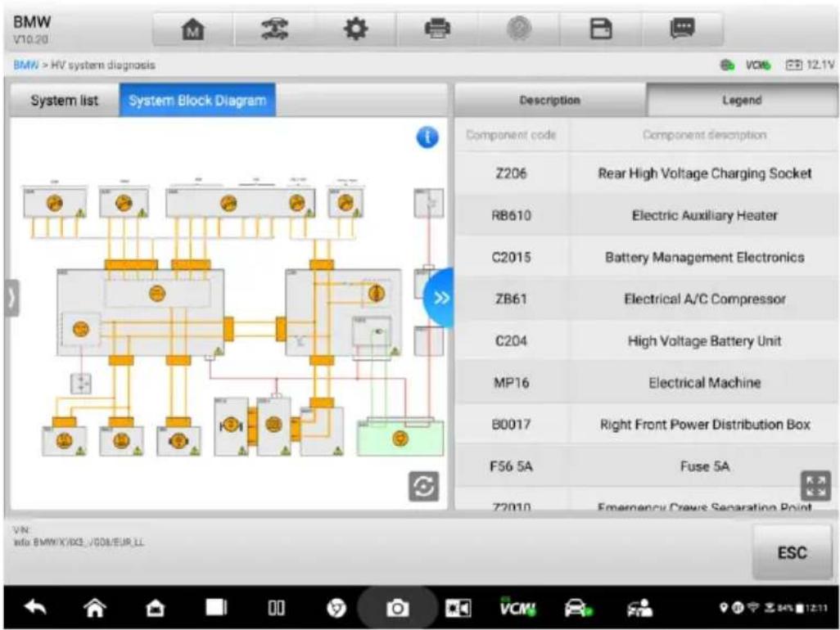
Task: Select Electrical Machine description
Action: (x=704, y=383)
